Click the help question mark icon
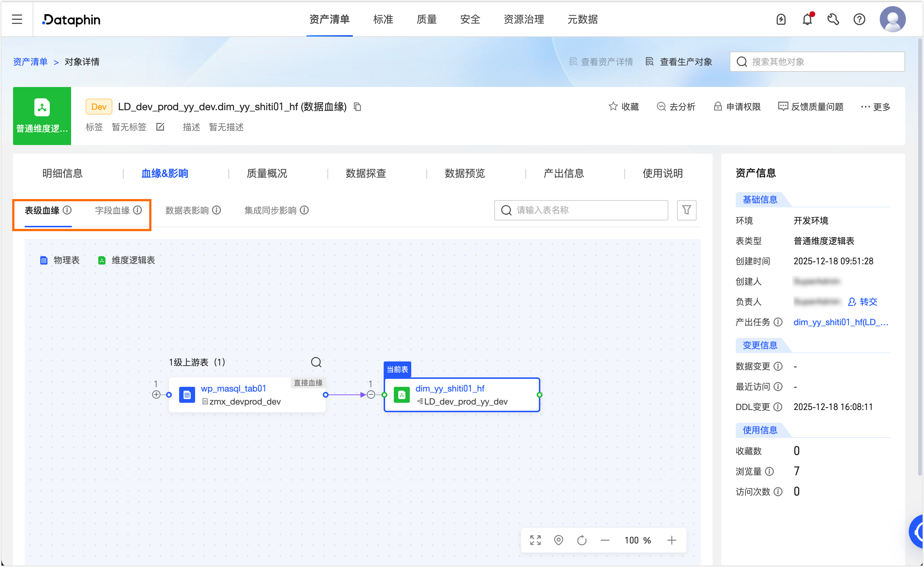The height and width of the screenshot is (567, 924). pyautogui.click(x=859, y=19)
